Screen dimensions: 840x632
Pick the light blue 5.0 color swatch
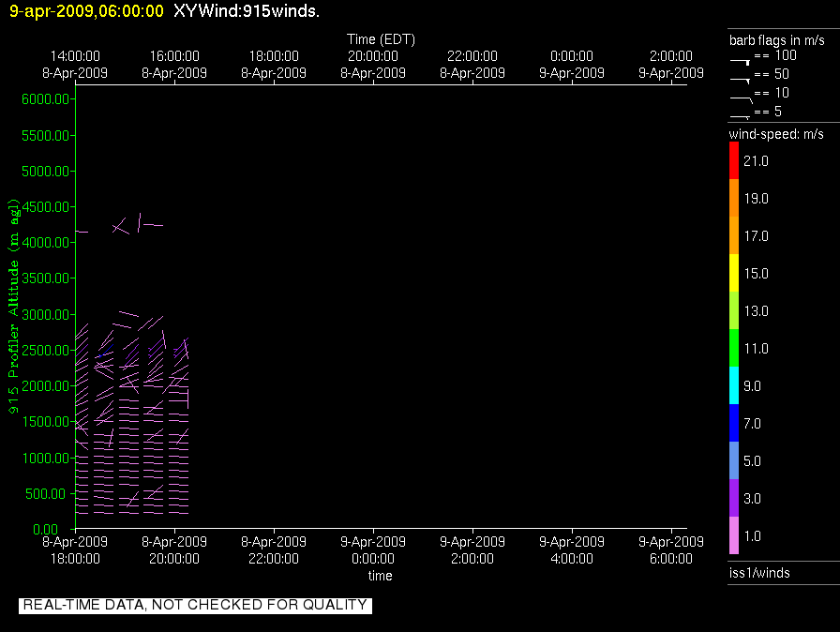[x=734, y=460]
